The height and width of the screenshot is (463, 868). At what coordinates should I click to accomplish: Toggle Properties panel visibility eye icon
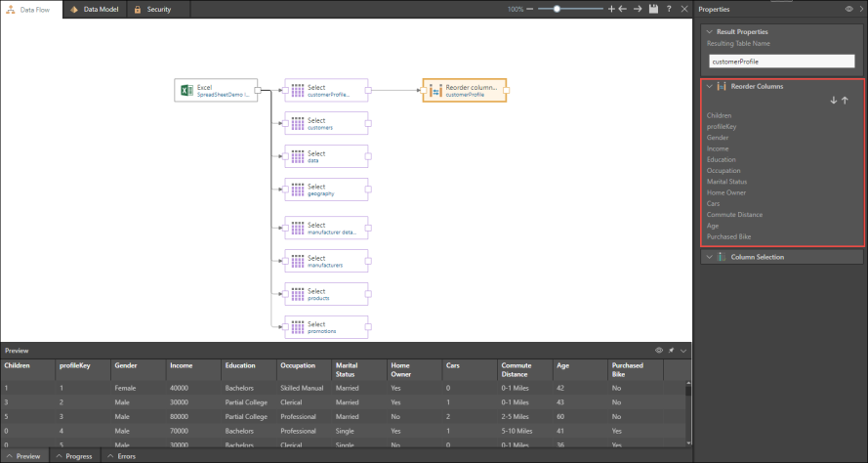click(x=847, y=9)
